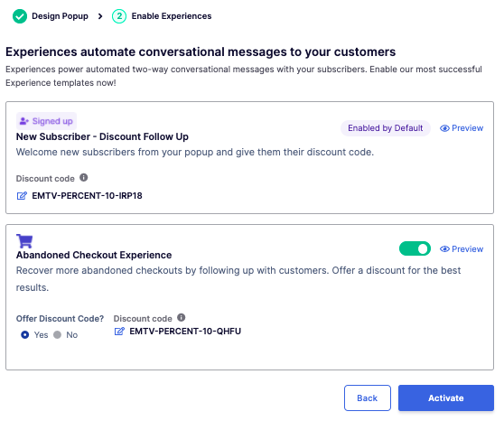
Task: Click the Back button
Action: click(x=368, y=398)
